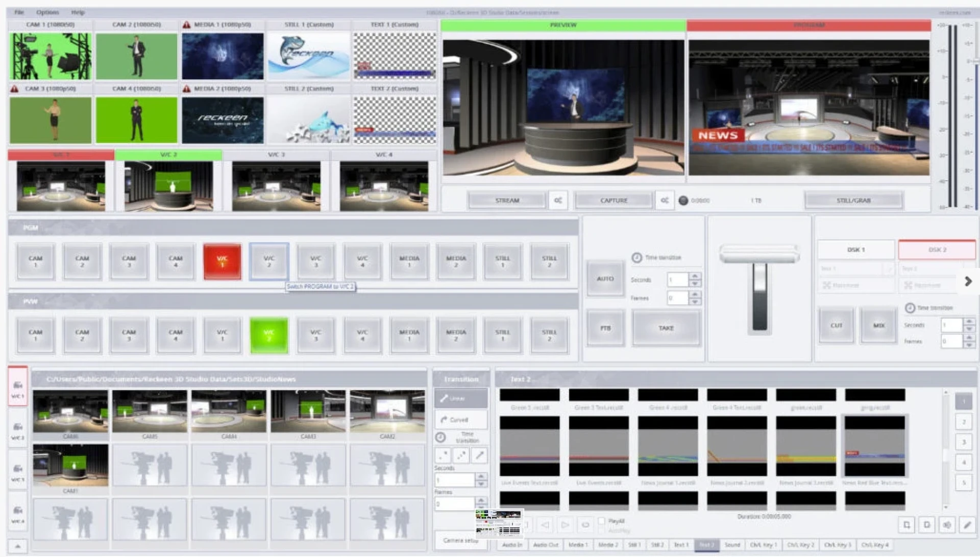Select Linear transition mode
980x557 pixels.
(x=461, y=398)
